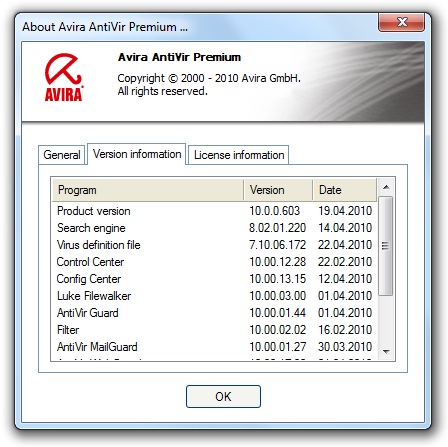
Task: Select the AntiVir MailGuard row
Action: pos(214,347)
